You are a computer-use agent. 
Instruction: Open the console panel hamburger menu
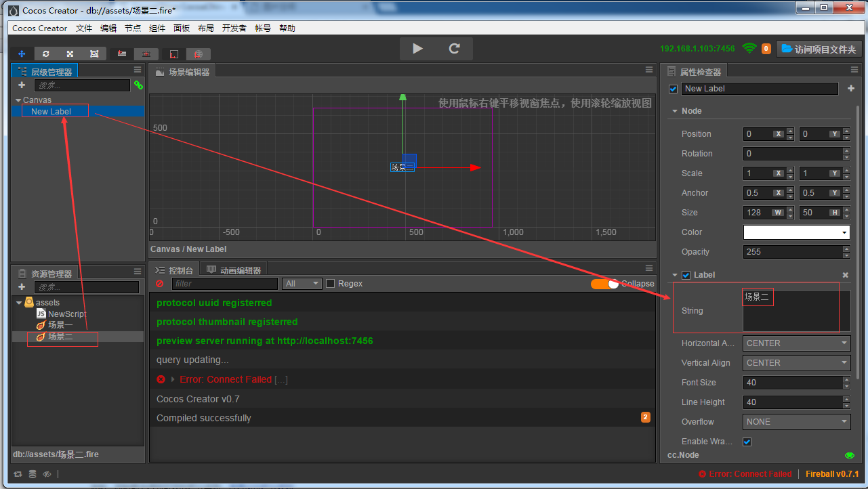649,269
